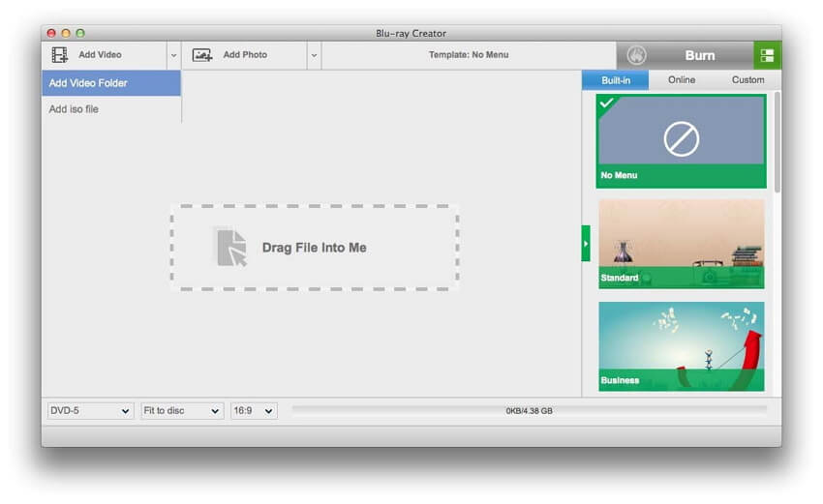Select the Built-in templates tab
Image resolution: width=823 pixels, height=504 pixels.
[615, 80]
